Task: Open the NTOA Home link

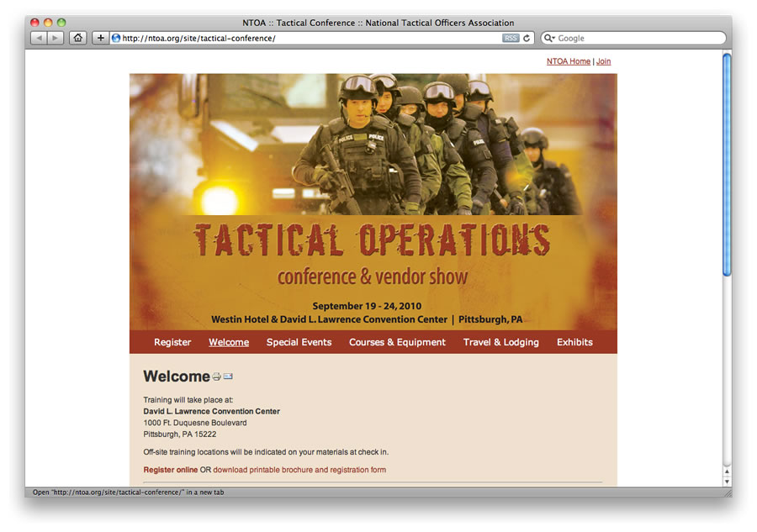Action: (x=569, y=61)
